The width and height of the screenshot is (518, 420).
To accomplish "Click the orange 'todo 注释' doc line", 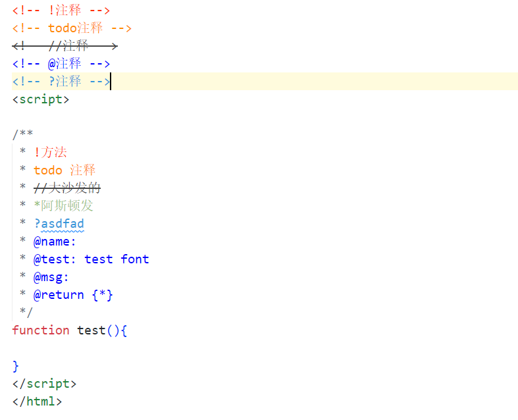I will [65, 171].
